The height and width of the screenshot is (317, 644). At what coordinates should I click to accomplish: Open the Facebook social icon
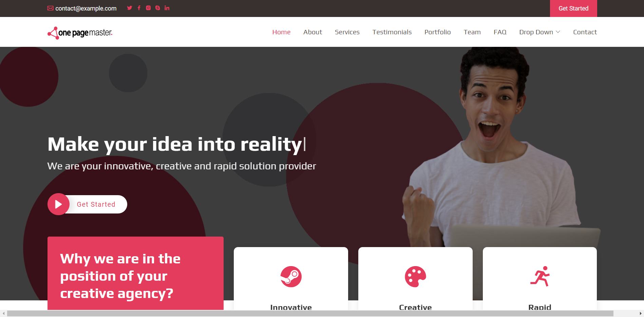(x=139, y=8)
